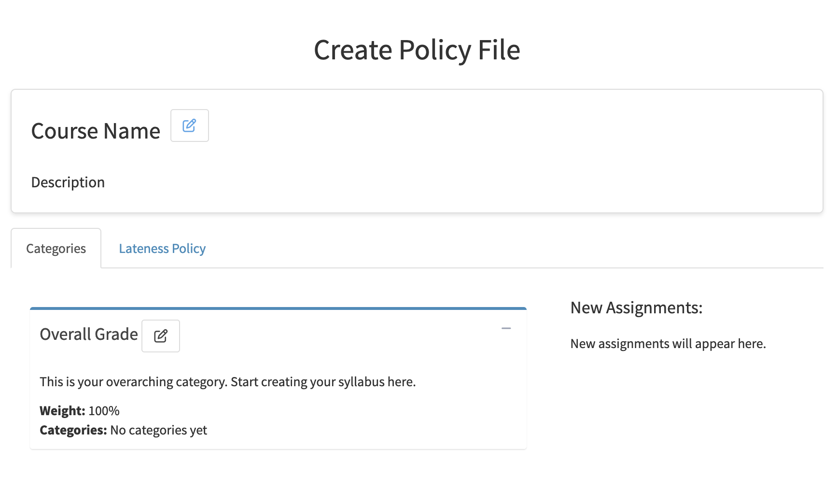Click the Overall Grade card title
The width and height of the screenshot is (838, 504).
[89, 334]
